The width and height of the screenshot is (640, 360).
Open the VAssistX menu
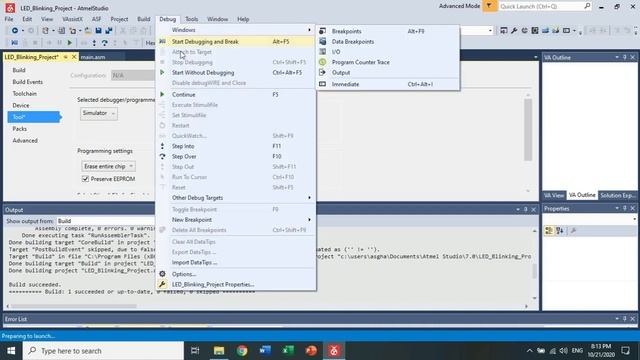coord(72,19)
